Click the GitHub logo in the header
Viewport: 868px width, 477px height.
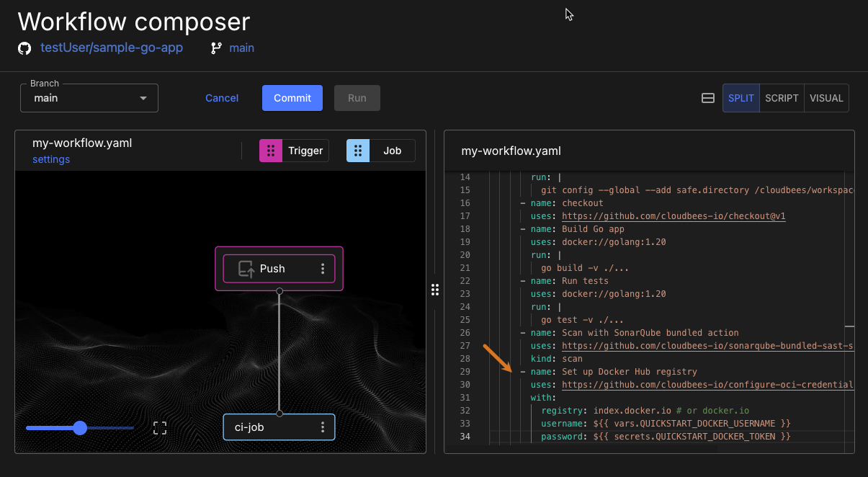[24, 48]
